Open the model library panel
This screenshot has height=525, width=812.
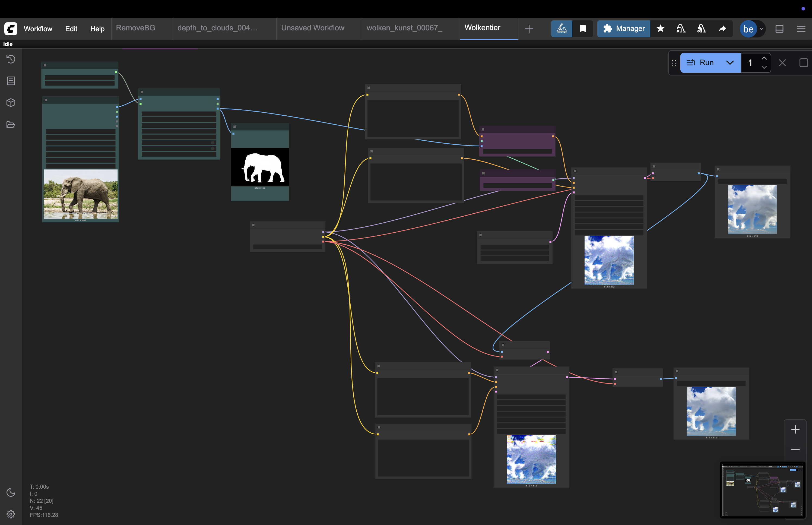(x=11, y=103)
